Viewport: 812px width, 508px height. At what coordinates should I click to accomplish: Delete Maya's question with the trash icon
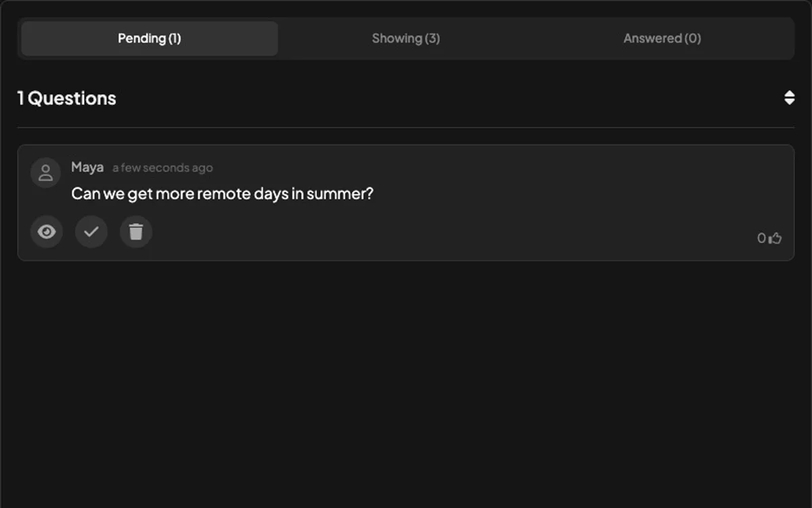[136, 232]
